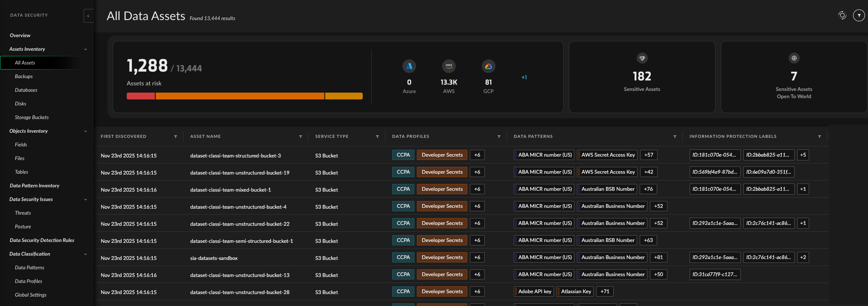868x306 pixels.
Task: Click Australian BSB Number in mixed-bucket-1 row
Action: [607, 189]
